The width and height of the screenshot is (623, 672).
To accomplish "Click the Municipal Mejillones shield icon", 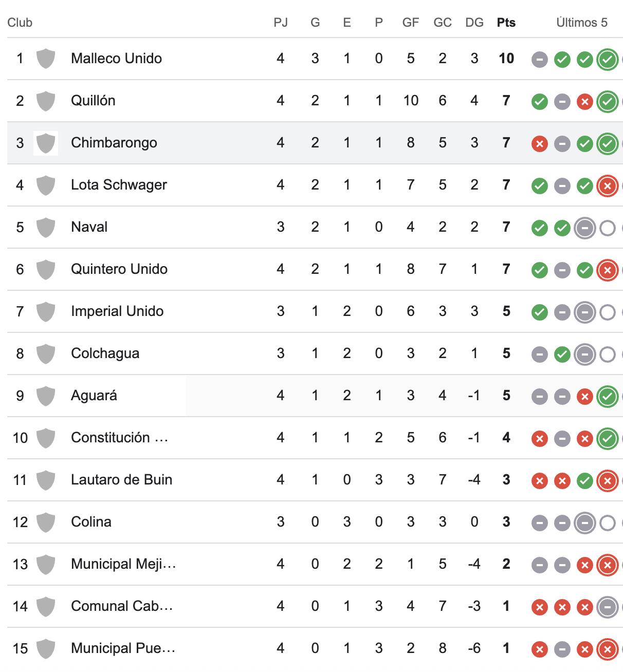I will (x=46, y=564).
